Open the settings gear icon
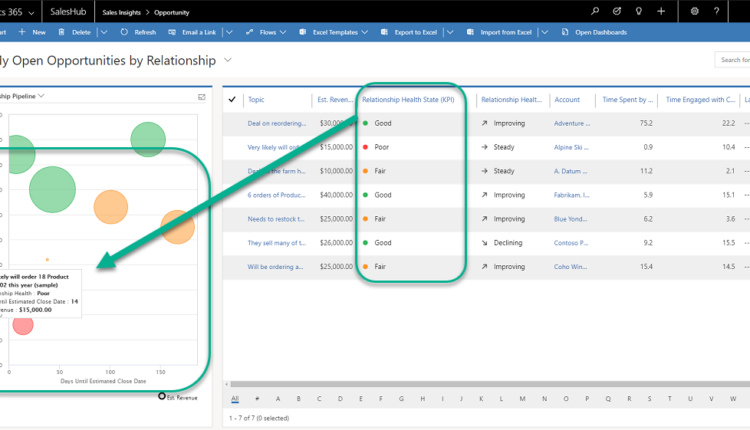750x430 pixels. pyautogui.click(x=695, y=11)
